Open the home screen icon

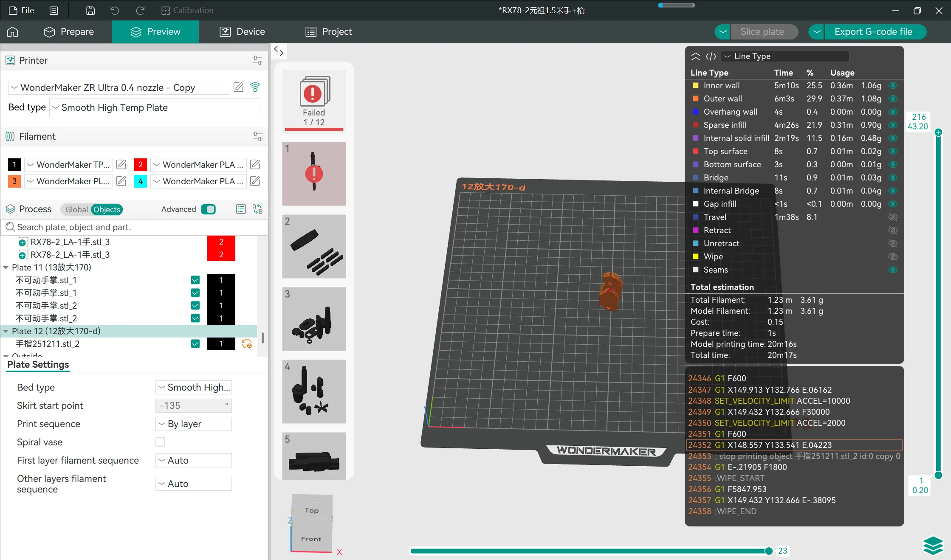(x=12, y=32)
